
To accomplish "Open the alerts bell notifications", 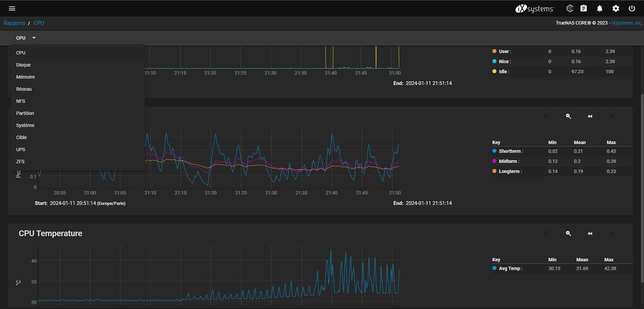I will point(599,9).
